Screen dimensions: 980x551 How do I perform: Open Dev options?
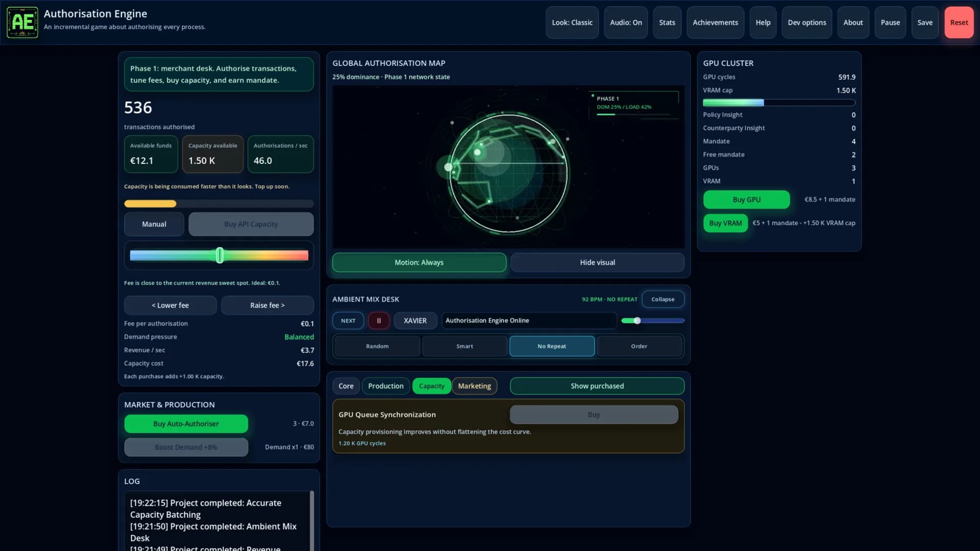point(807,22)
